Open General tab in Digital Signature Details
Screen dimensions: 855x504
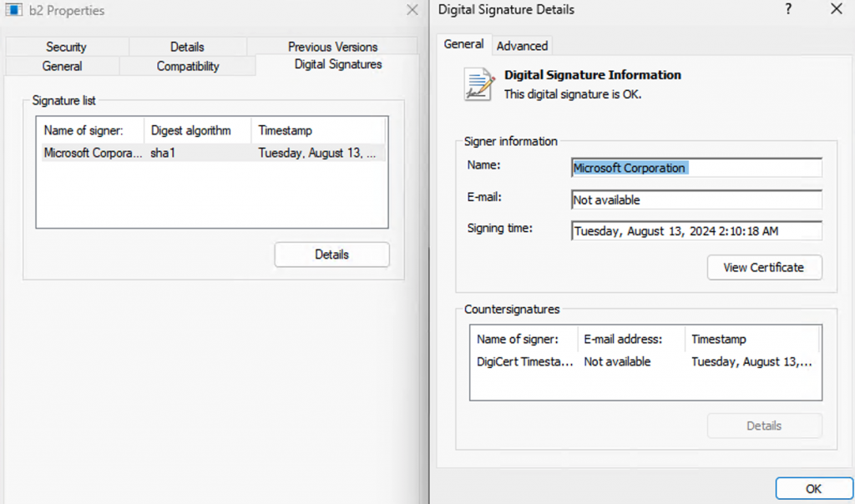[463, 44]
